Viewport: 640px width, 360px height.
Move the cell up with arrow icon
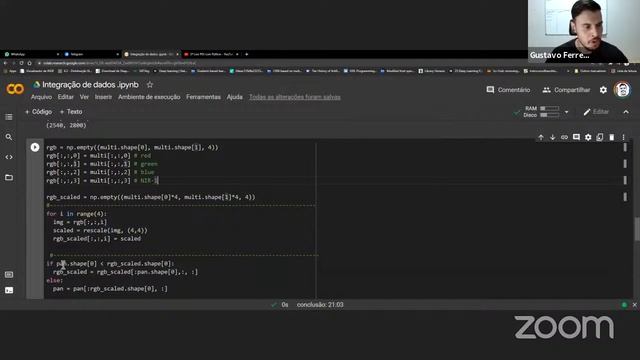click(x=541, y=138)
